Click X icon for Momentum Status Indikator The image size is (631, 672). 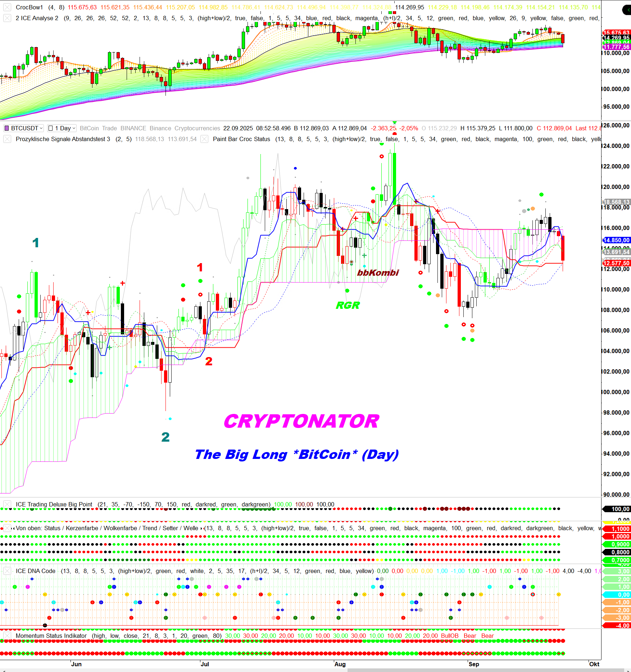[7, 636]
